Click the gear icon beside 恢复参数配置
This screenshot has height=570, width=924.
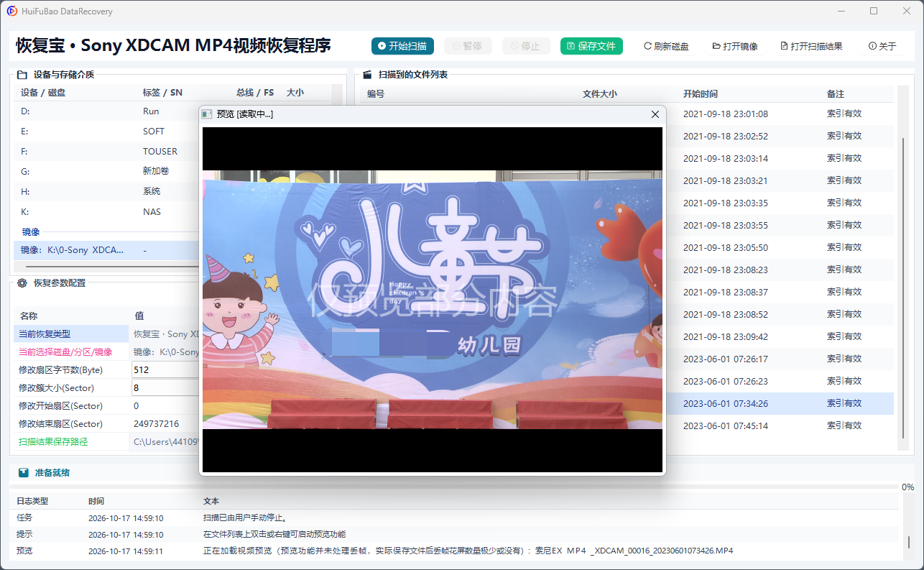click(22, 283)
